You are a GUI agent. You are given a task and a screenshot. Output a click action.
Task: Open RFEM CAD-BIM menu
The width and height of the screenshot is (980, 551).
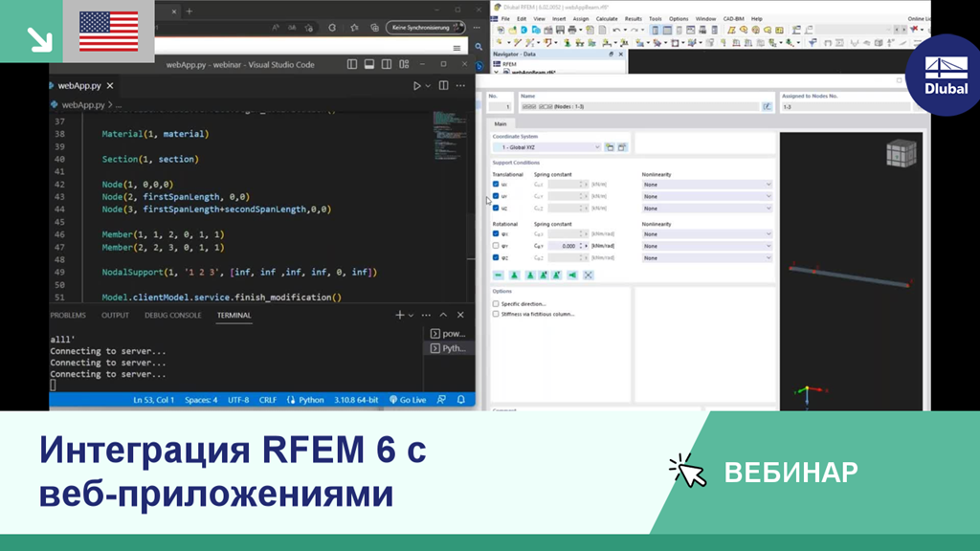click(x=734, y=19)
